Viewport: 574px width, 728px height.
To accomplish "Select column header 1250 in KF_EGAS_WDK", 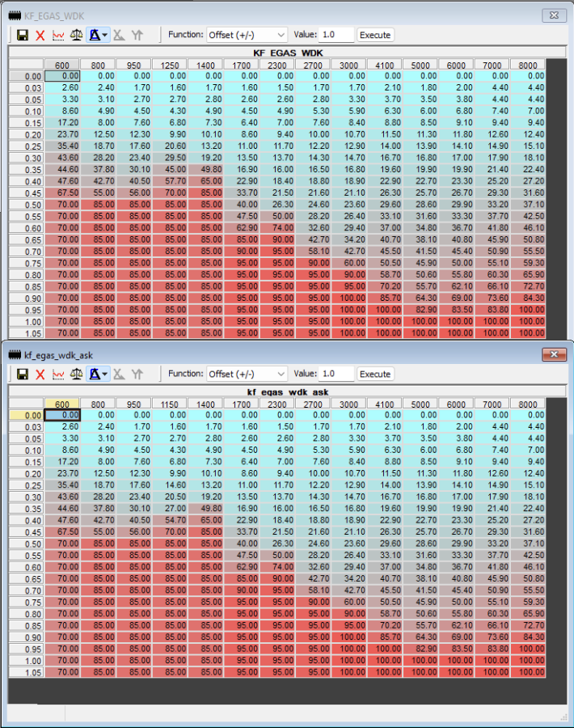I will [x=170, y=65].
